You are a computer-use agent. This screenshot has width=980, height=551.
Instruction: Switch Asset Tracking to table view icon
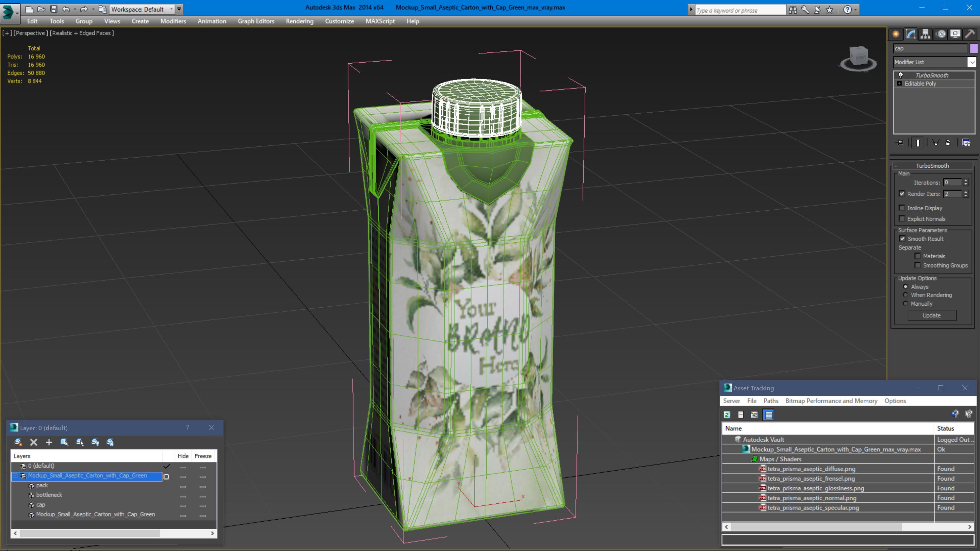(768, 415)
